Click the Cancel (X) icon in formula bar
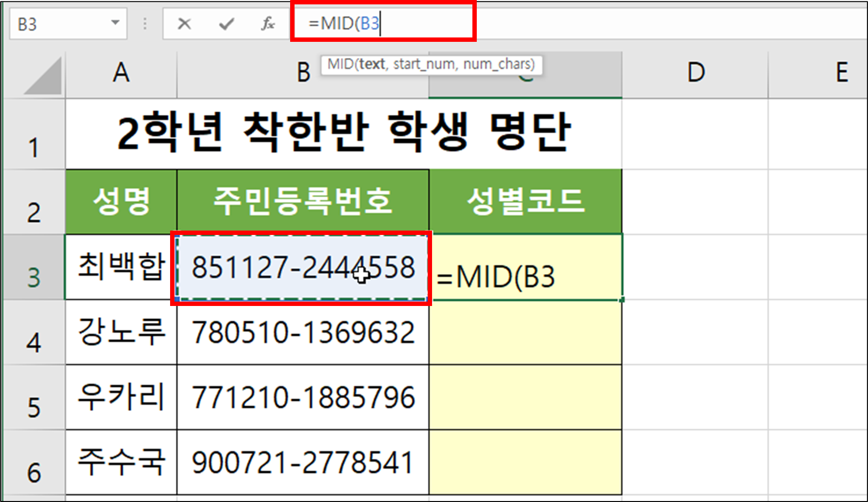Image resolution: width=868 pixels, height=502 pixels. (x=184, y=22)
